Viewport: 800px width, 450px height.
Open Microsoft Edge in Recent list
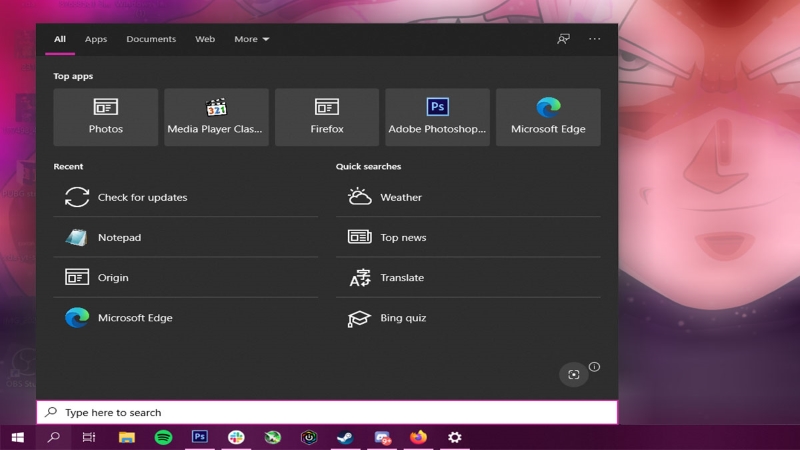pyautogui.click(x=186, y=318)
